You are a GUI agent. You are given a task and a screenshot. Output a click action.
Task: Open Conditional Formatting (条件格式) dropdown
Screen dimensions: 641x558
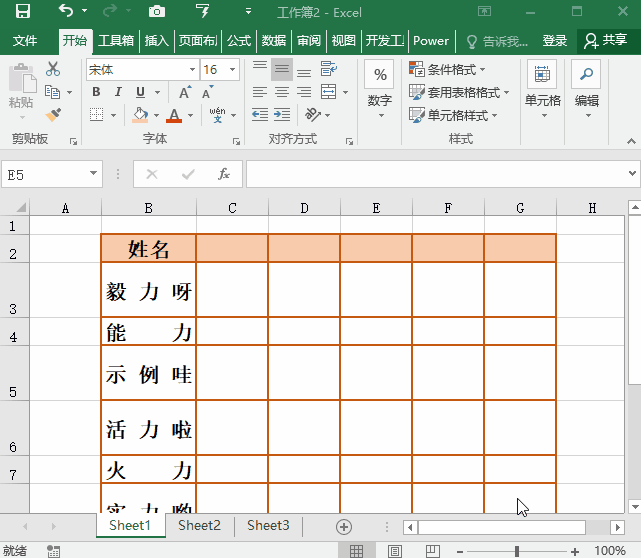click(447, 69)
